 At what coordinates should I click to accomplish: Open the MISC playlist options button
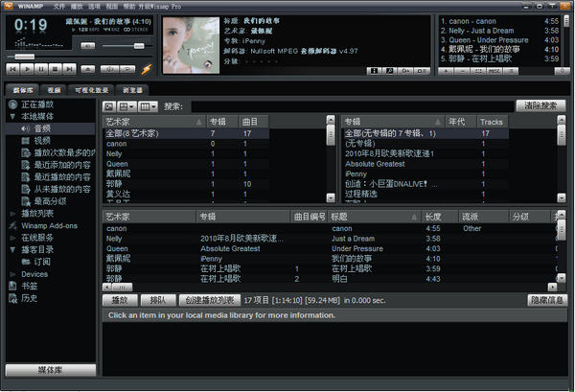point(494,71)
